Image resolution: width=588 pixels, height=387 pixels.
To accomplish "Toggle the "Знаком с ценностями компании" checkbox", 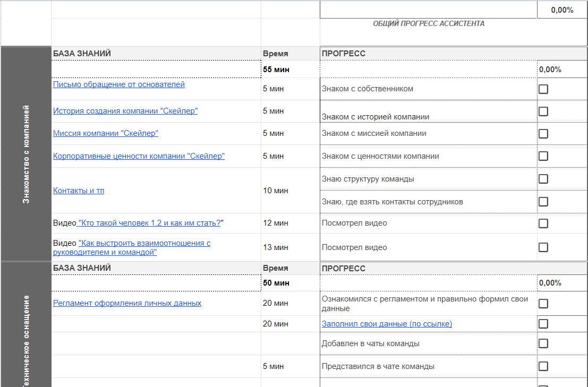I will (x=543, y=156).
